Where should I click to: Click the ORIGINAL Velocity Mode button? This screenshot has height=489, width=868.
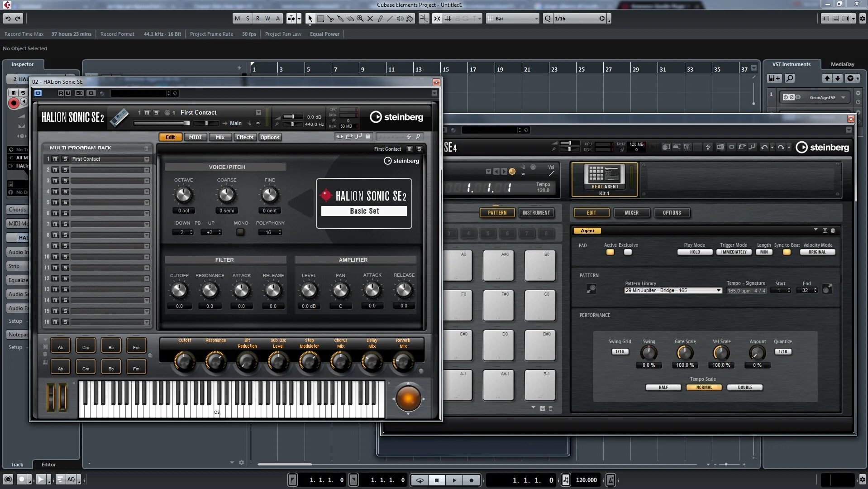(817, 252)
